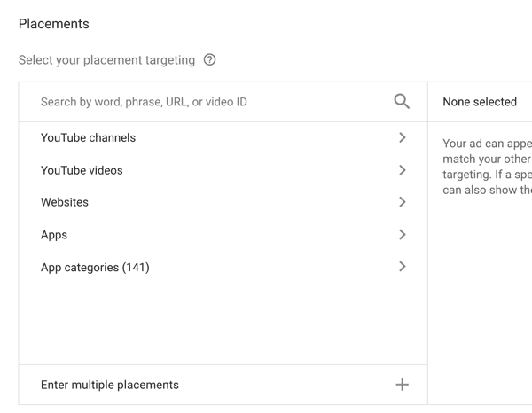Expand Apps using its chevron arrow

pyautogui.click(x=403, y=235)
